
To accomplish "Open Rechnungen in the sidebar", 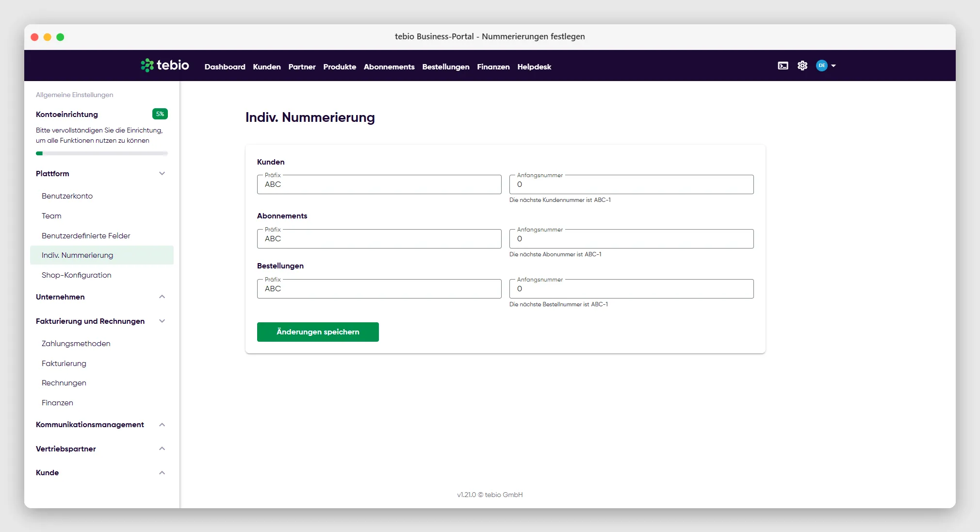I will pyautogui.click(x=64, y=383).
